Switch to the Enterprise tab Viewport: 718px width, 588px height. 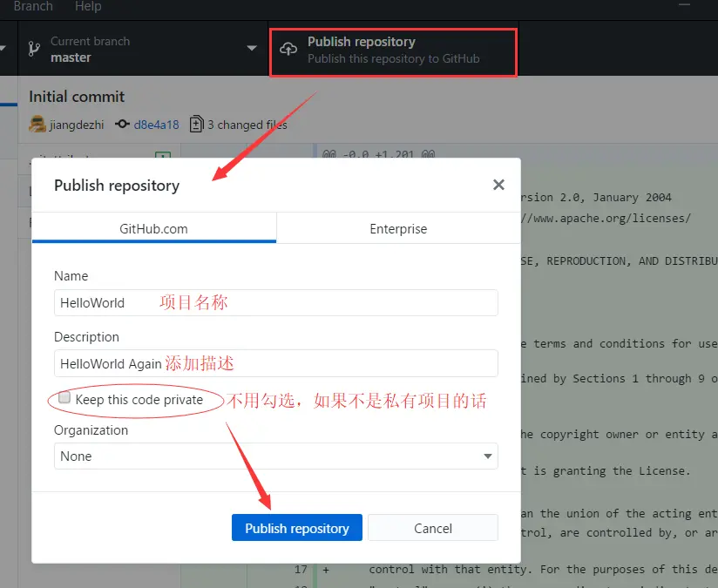coord(398,228)
